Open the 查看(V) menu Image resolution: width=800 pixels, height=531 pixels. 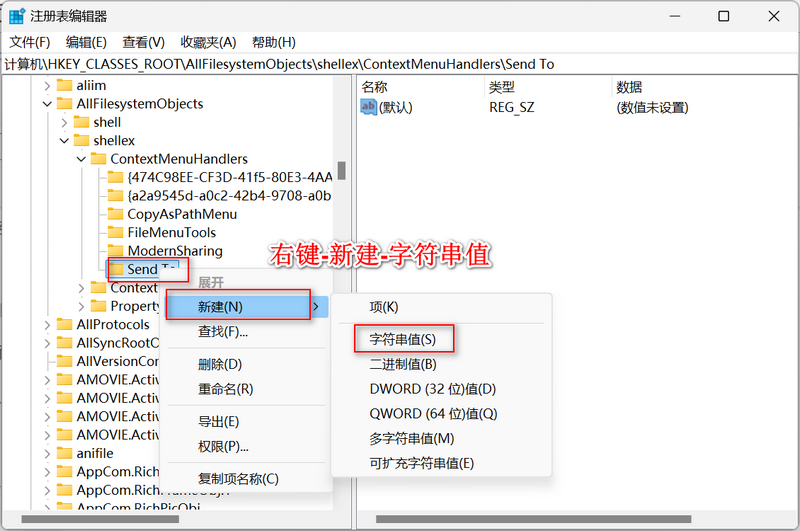pos(143,42)
